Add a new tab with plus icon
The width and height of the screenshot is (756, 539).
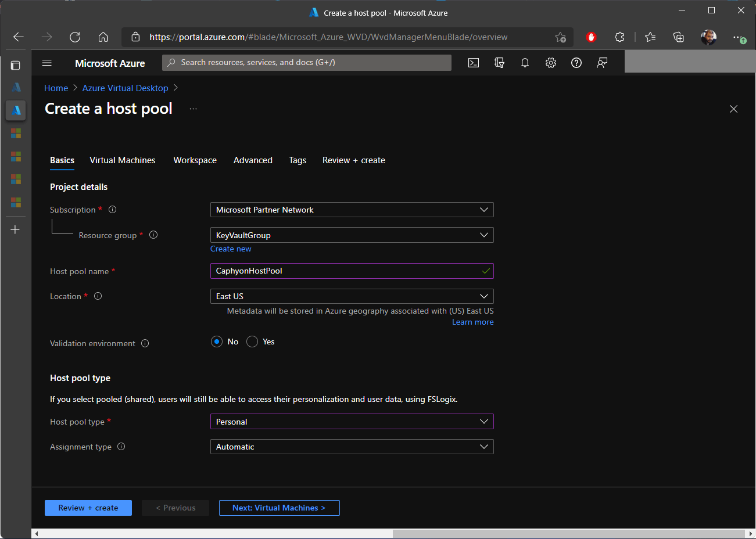(x=16, y=229)
